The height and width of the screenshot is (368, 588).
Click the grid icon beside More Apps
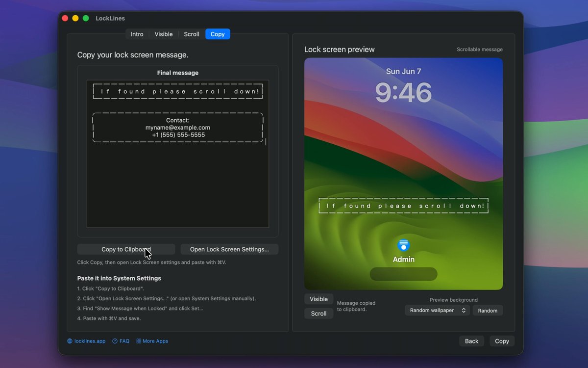[x=139, y=341]
